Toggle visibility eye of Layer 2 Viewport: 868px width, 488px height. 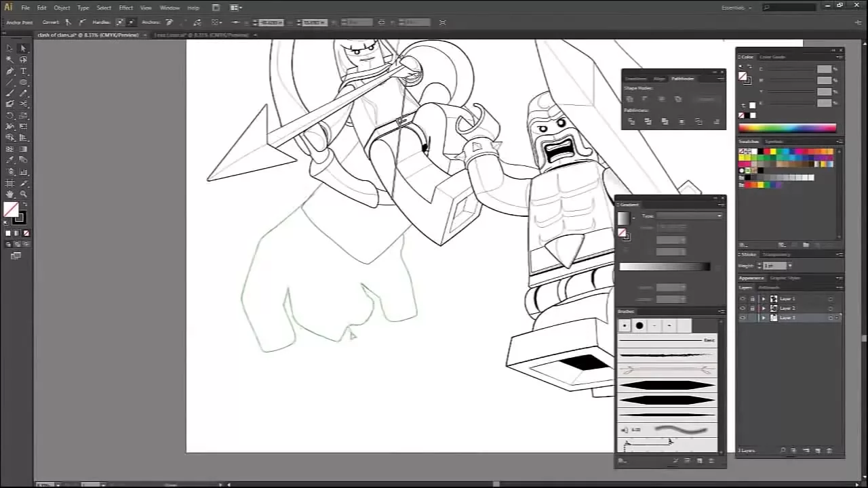pyautogui.click(x=743, y=308)
